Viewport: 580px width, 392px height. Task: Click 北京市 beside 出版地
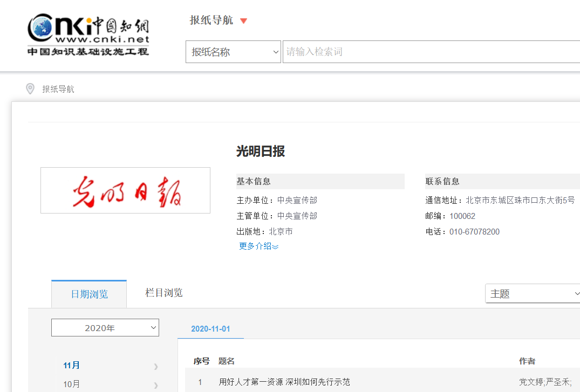coord(281,232)
